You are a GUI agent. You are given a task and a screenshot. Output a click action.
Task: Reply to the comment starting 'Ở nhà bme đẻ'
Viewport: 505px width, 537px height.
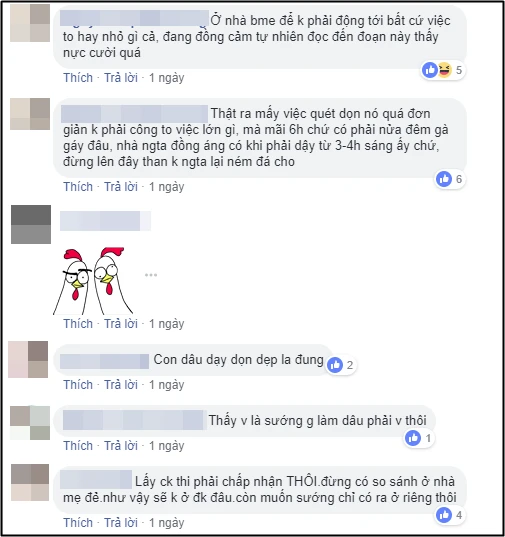(x=121, y=78)
